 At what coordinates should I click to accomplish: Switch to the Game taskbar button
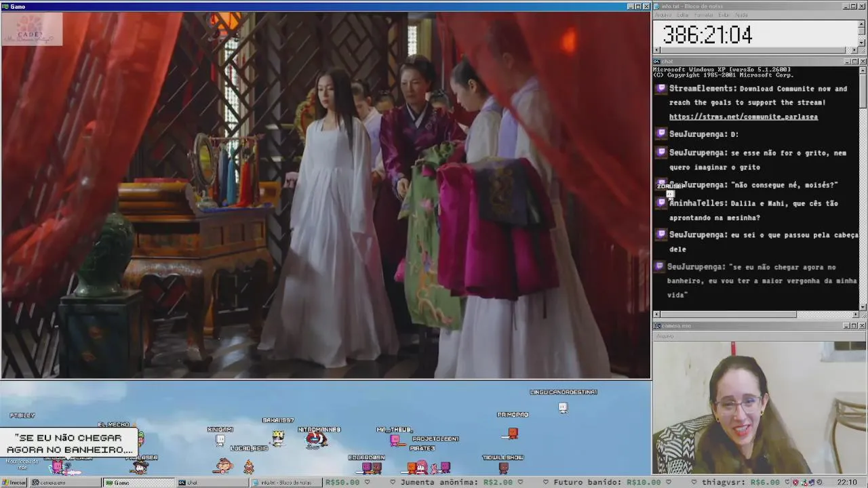[138, 483]
